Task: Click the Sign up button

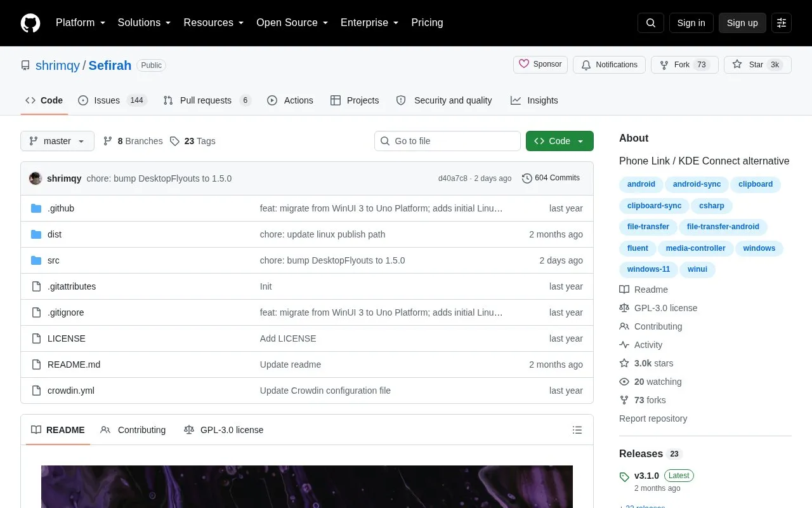Action: click(x=742, y=23)
